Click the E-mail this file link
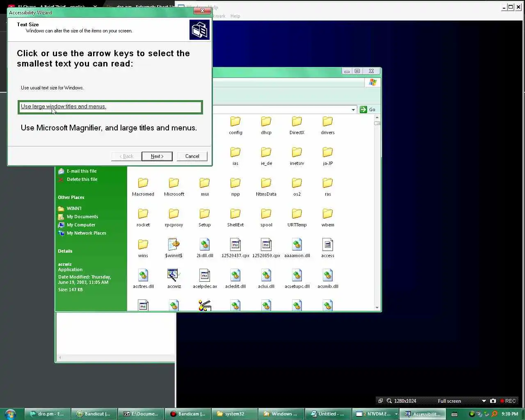 [x=82, y=171]
